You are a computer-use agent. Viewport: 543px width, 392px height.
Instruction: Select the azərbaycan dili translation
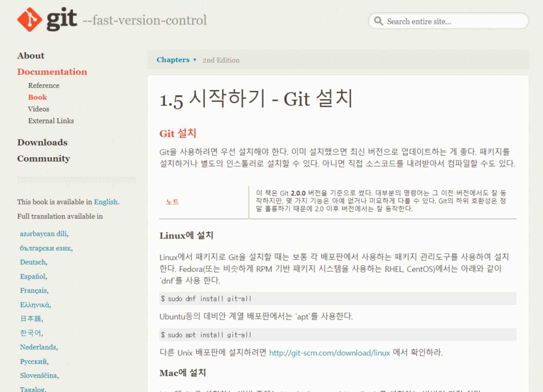(x=43, y=234)
